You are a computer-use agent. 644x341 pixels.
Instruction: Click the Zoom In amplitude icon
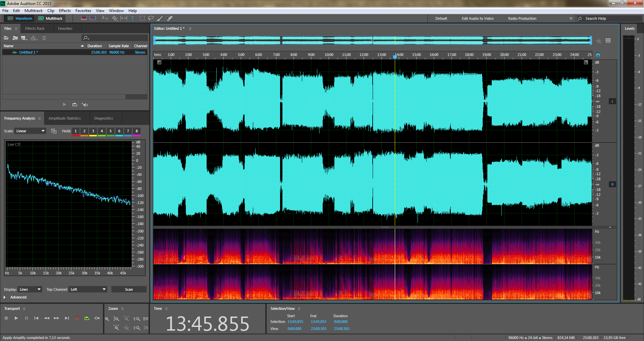tap(107, 319)
